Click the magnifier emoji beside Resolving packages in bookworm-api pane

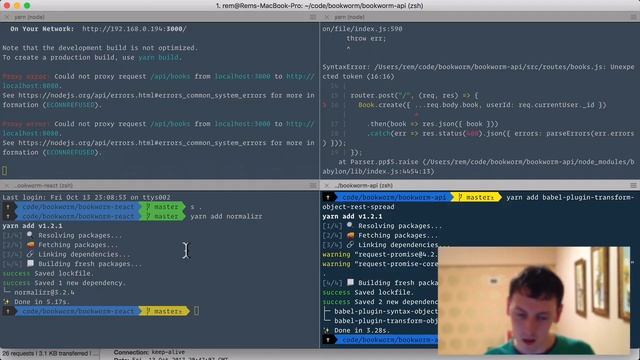tap(350, 226)
